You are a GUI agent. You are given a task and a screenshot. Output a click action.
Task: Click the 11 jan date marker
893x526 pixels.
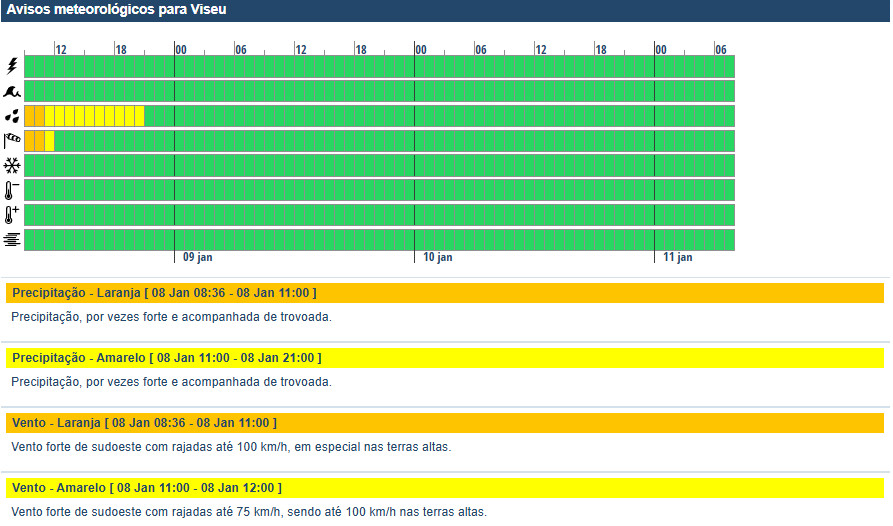point(678,257)
